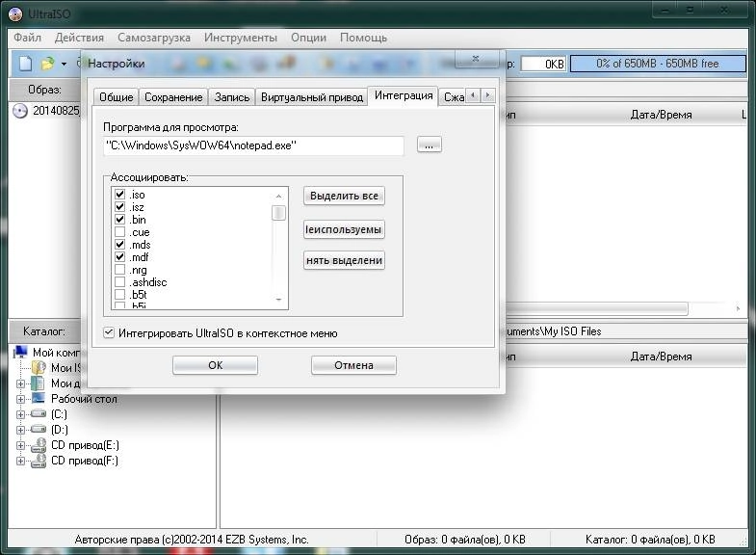Enable the .b5t association checkbox
The image size is (756, 555).
119,294
